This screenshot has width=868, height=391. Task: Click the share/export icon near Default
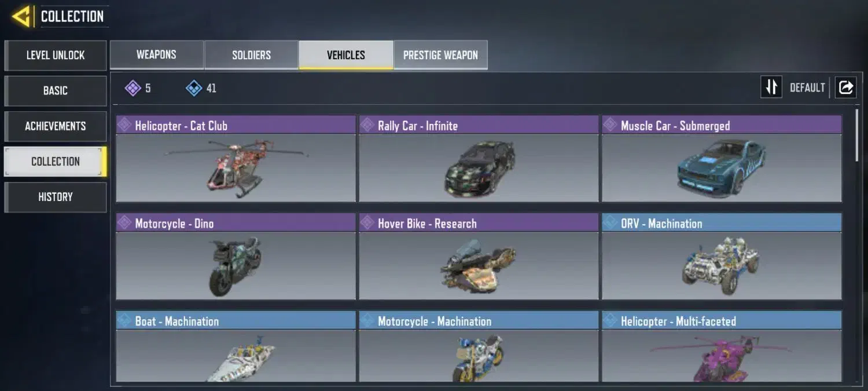pyautogui.click(x=845, y=87)
